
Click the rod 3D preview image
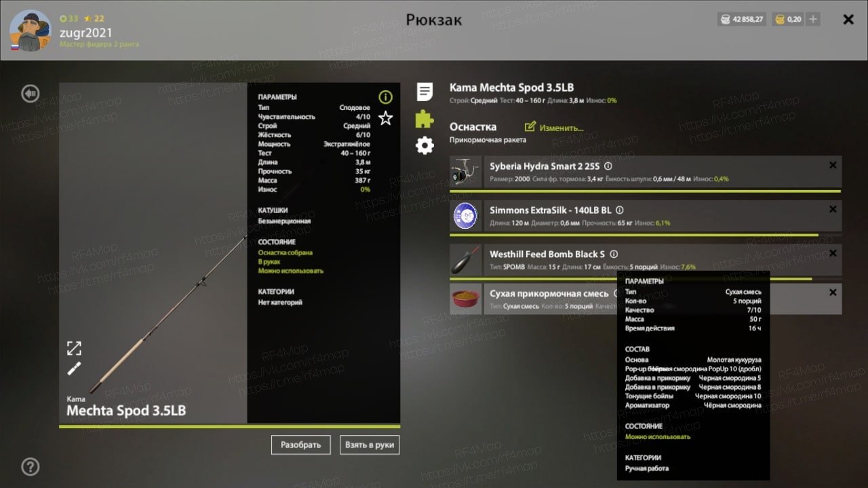coord(153,253)
